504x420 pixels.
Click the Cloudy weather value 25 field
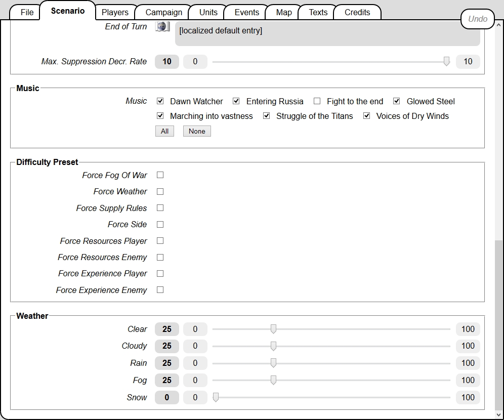pyautogui.click(x=167, y=346)
